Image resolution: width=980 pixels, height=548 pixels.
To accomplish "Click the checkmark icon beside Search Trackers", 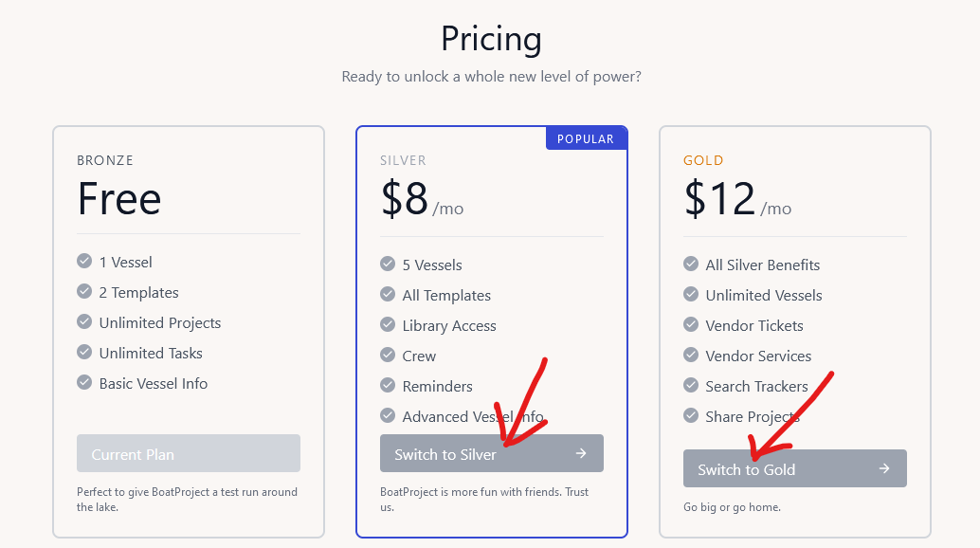I will tap(691, 385).
